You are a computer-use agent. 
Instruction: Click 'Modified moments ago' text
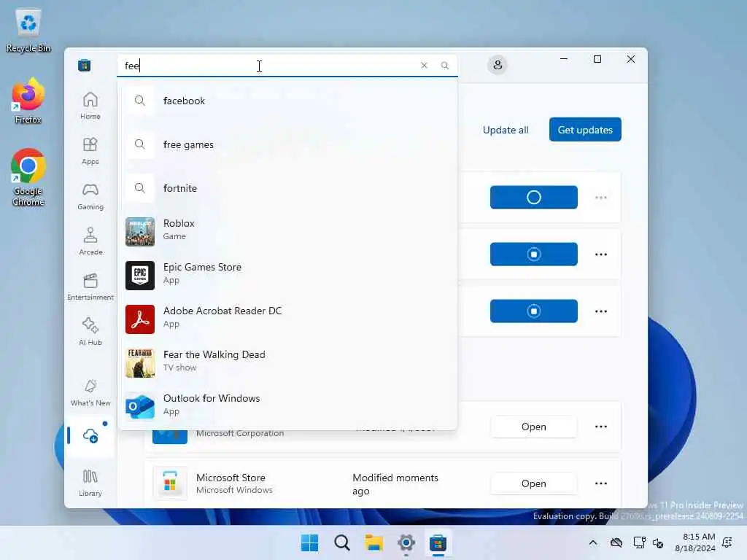pyautogui.click(x=395, y=484)
